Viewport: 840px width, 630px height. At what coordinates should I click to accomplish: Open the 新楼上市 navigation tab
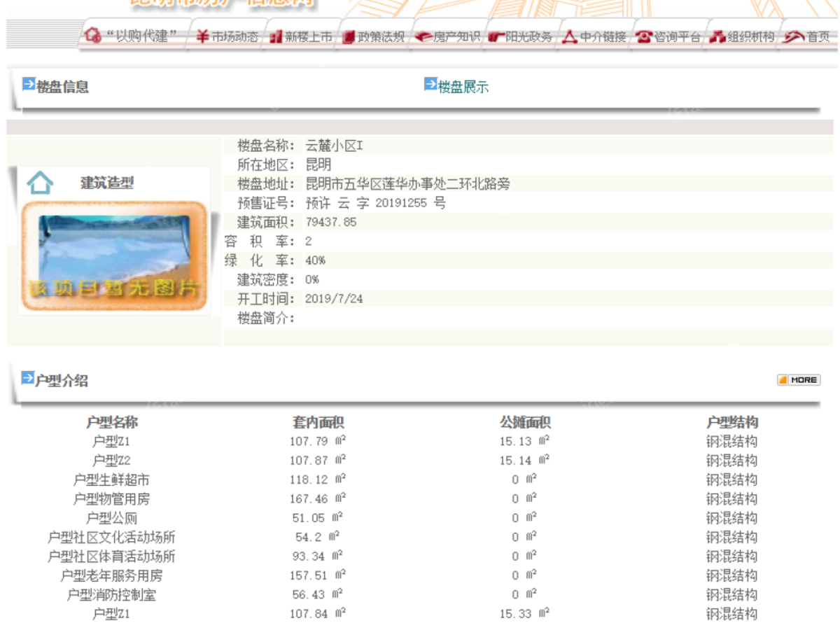click(x=309, y=37)
